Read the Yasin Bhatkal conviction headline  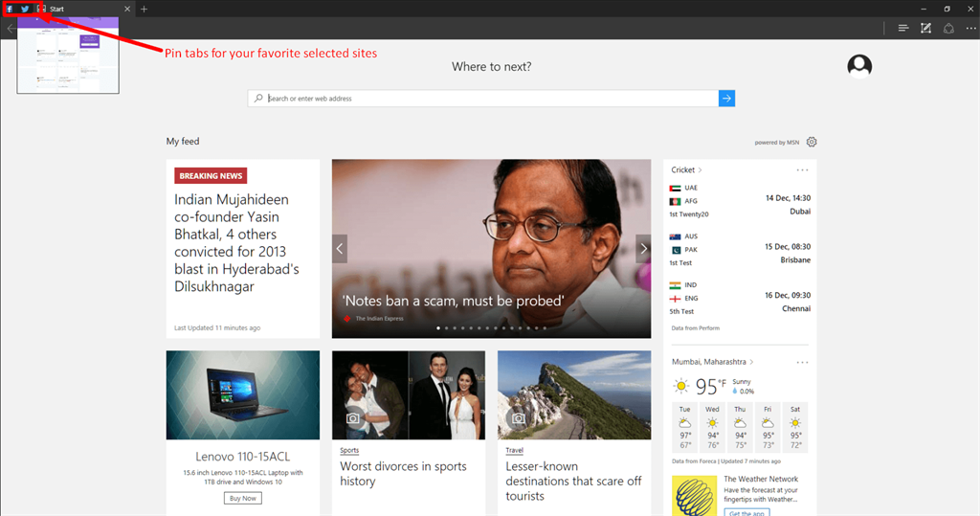click(x=237, y=242)
